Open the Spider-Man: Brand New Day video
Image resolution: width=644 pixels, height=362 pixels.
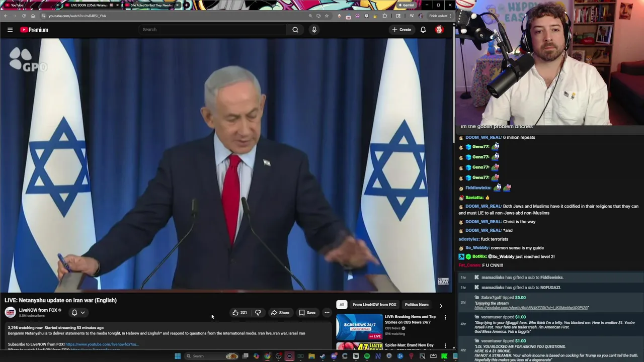click(409, 345)
